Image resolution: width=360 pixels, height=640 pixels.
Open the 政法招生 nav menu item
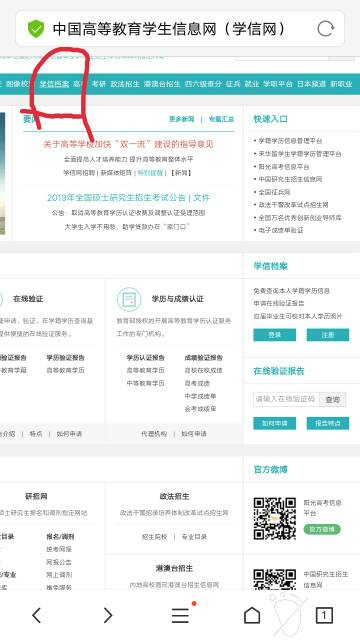coord(125,84)
